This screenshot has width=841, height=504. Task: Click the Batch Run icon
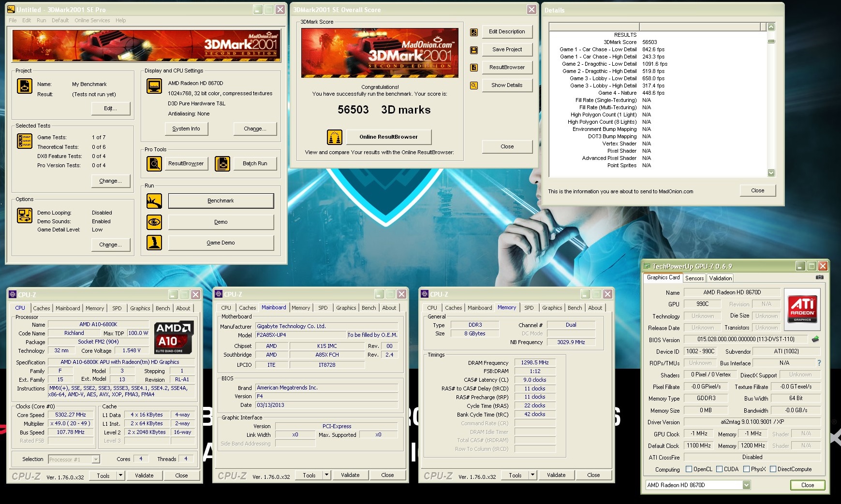[x=222, y=164]
